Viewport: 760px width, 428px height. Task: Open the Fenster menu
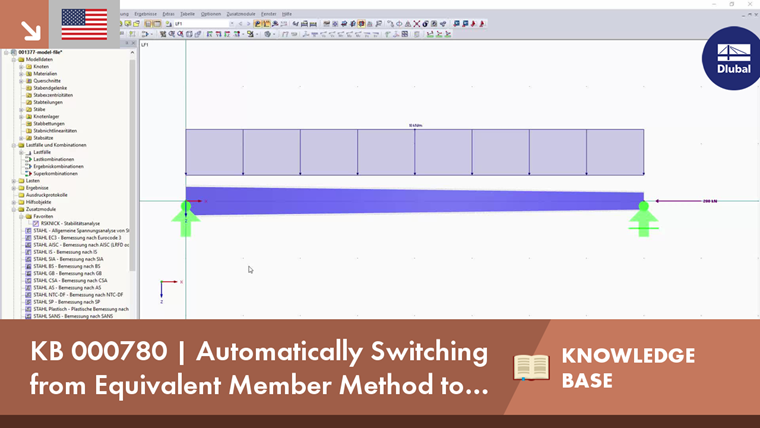[269, 14]
